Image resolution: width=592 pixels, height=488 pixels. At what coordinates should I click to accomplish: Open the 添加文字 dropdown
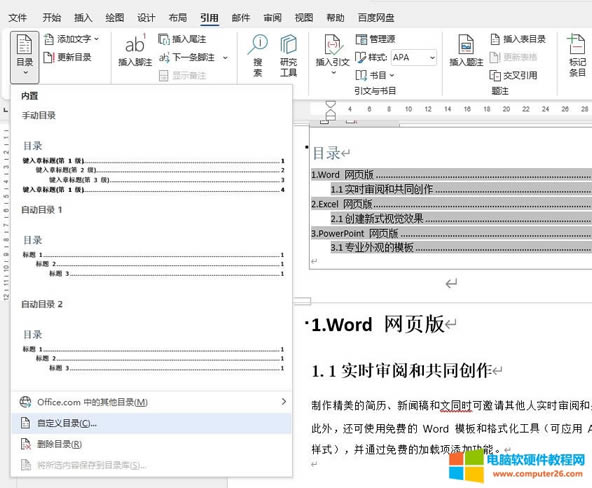click(71, 39)
